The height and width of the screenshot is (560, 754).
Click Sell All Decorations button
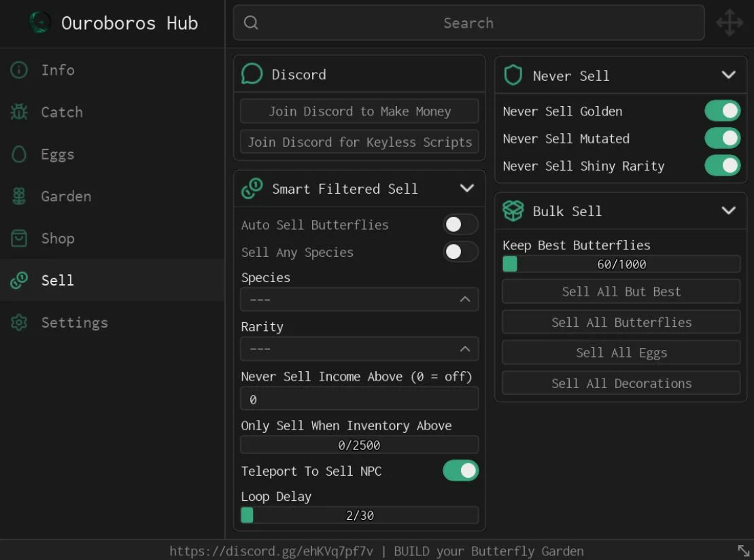(x=621, y=383)
